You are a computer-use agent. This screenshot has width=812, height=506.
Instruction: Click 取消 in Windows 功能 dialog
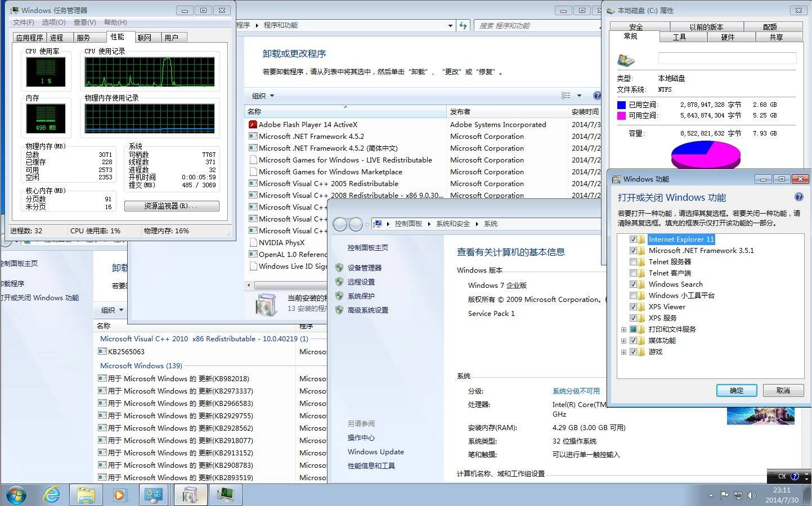click(783, 391)
